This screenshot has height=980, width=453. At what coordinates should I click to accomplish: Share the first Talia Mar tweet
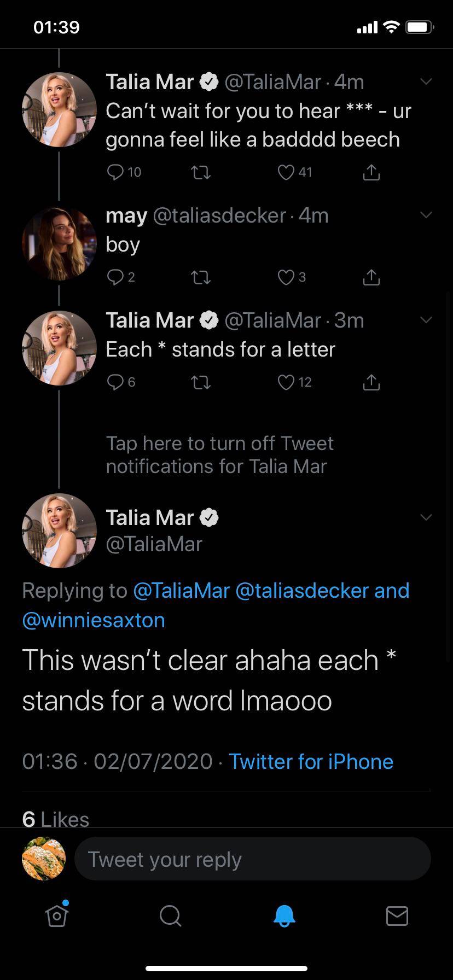point(371,172)
